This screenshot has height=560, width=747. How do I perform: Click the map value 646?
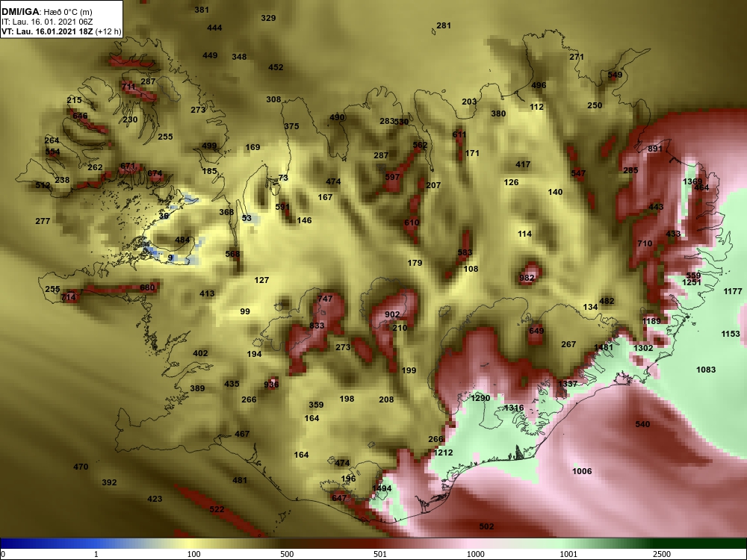[81, 116]
